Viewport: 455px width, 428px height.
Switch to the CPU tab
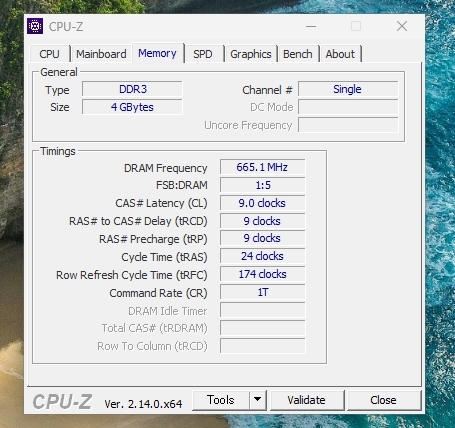coord(50,54)
